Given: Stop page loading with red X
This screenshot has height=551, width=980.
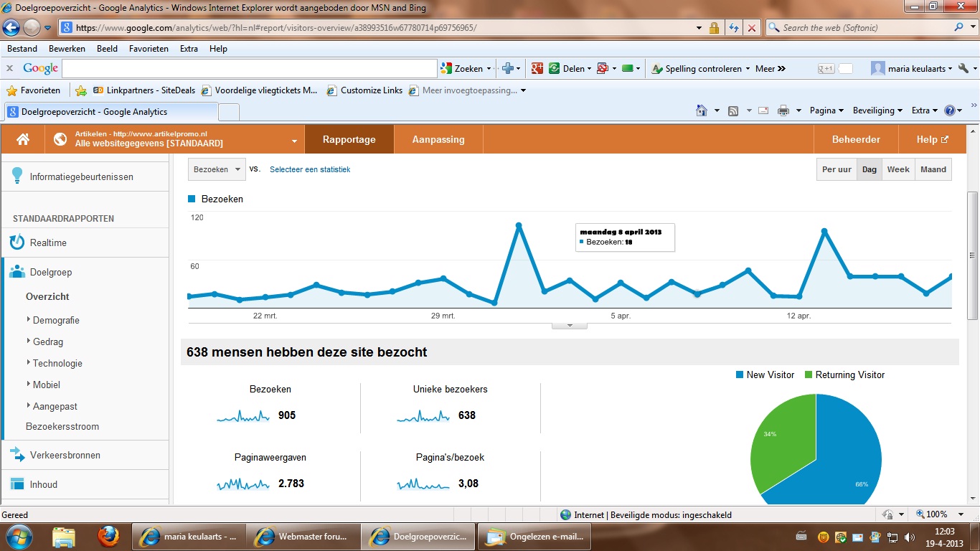Looking at the screenshot, I should pyautogui.click(x=751, y=28).
